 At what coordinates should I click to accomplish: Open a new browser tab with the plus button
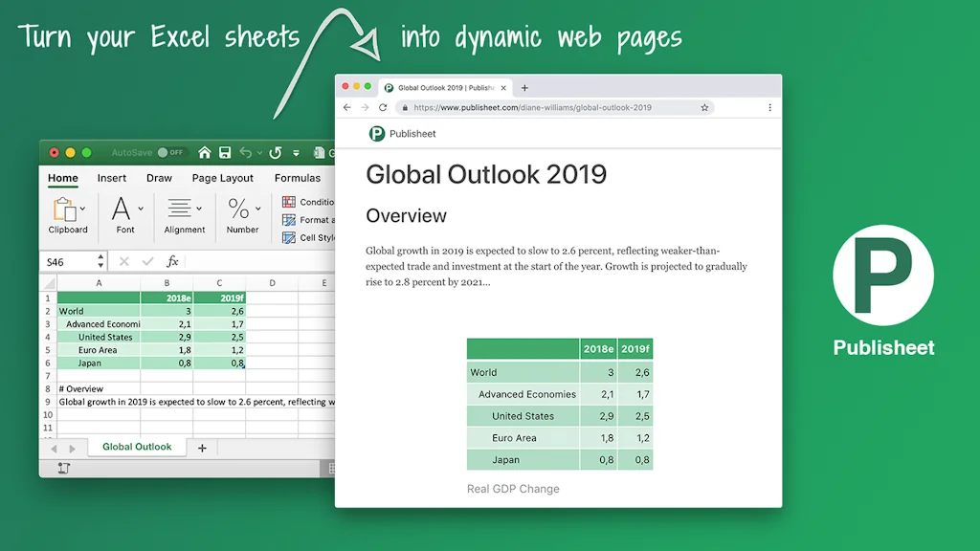(524, 87)
